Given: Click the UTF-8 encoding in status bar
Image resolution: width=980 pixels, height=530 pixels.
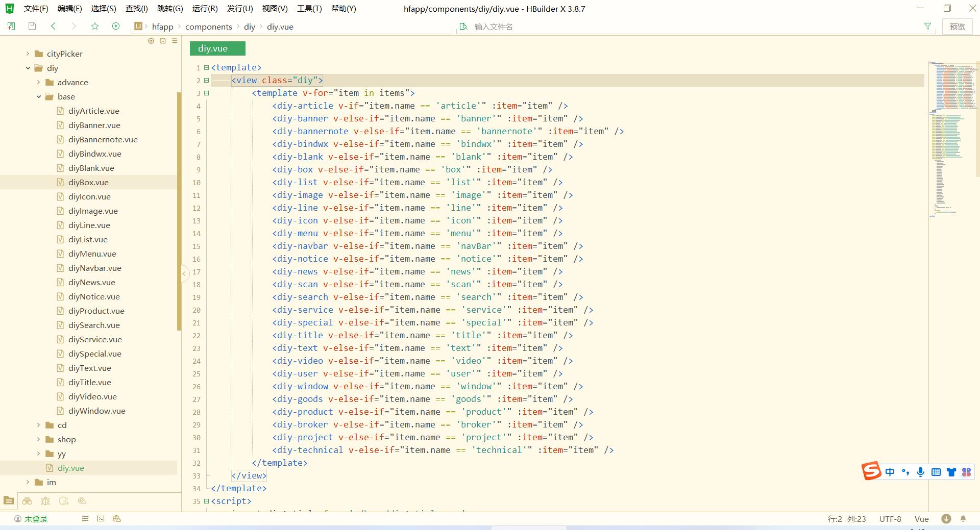Looking at the screenshot, I should [890, 519].
